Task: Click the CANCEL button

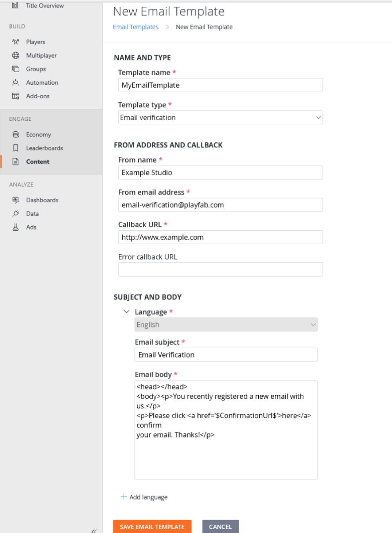Action: pos(220,527)
